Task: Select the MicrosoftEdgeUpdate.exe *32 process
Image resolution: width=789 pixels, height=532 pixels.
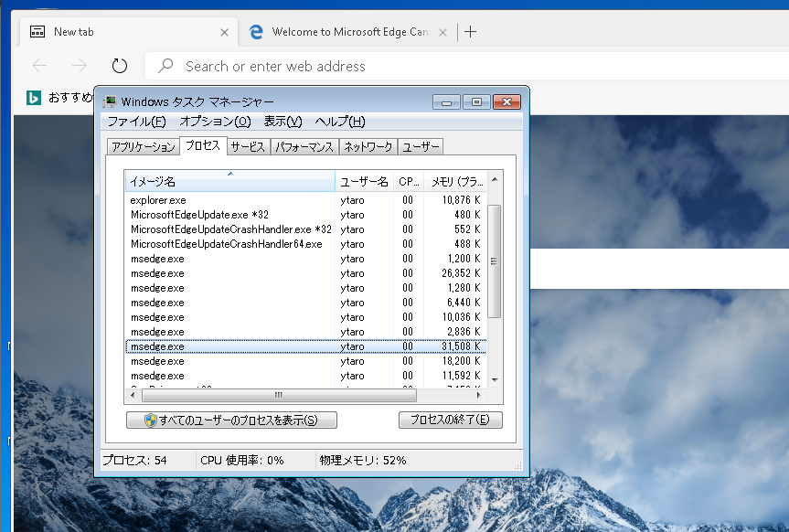Action: tap(305, 215)
